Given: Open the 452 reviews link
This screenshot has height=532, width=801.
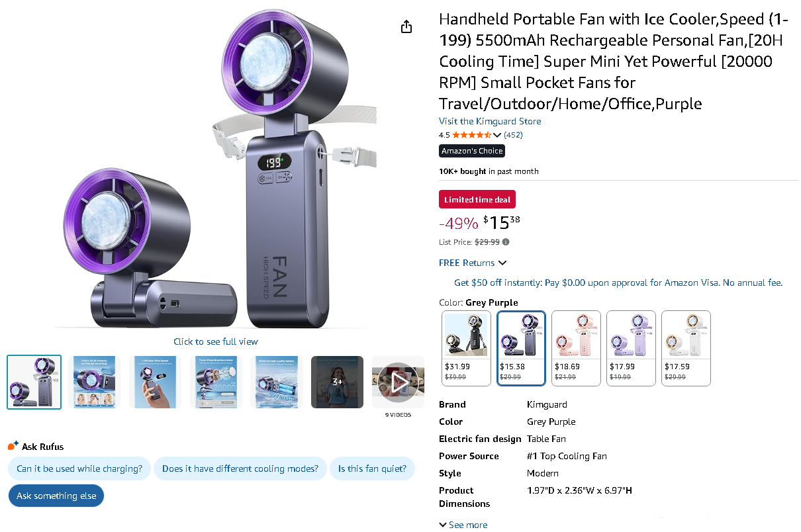Looking at the screenshot, I should coord(513,135).
